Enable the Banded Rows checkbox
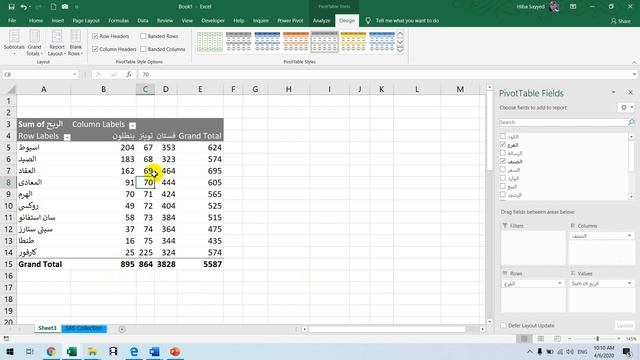The height and width of the screenshot is (360, 640). coord(143,36)
